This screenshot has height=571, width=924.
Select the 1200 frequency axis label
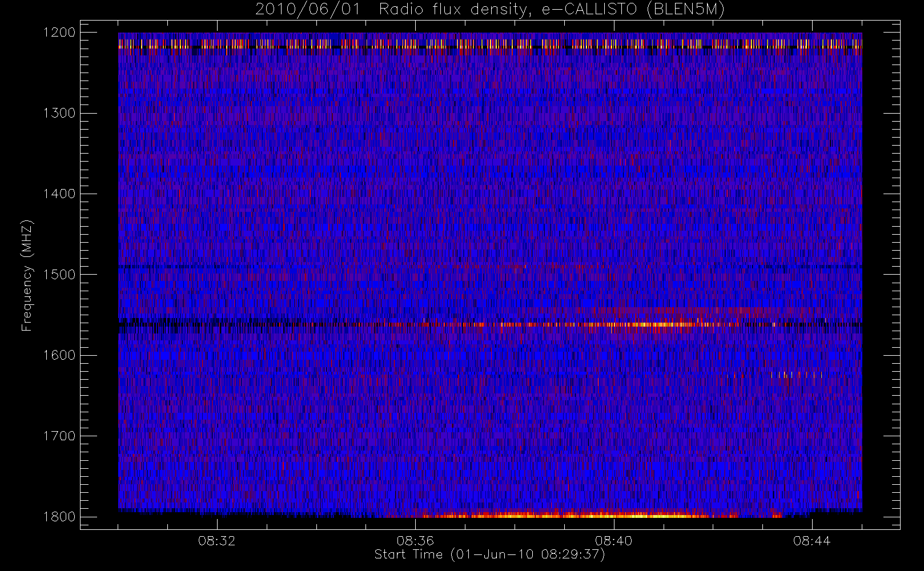click(x=59, y=33)
